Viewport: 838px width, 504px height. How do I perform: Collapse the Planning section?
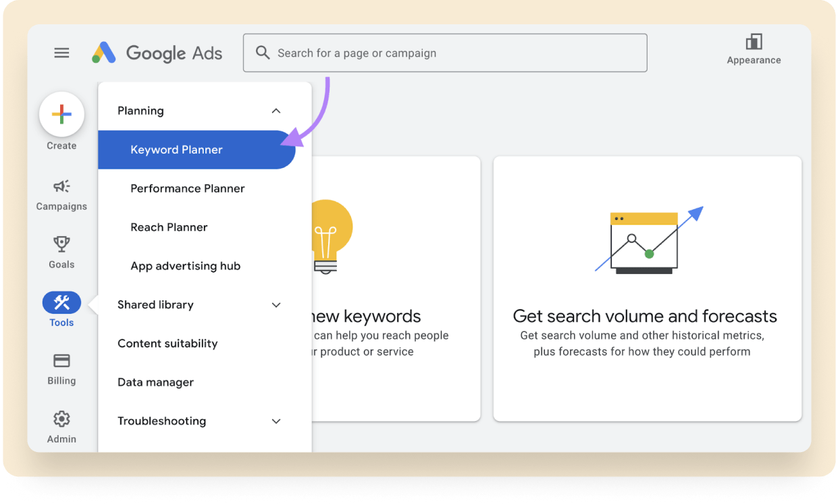(x=276, y=111)
